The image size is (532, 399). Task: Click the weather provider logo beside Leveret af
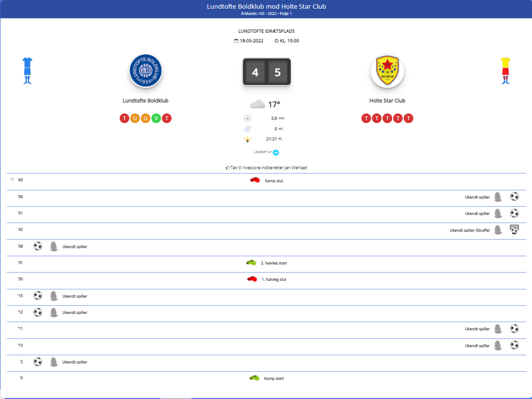click(276, 152)
